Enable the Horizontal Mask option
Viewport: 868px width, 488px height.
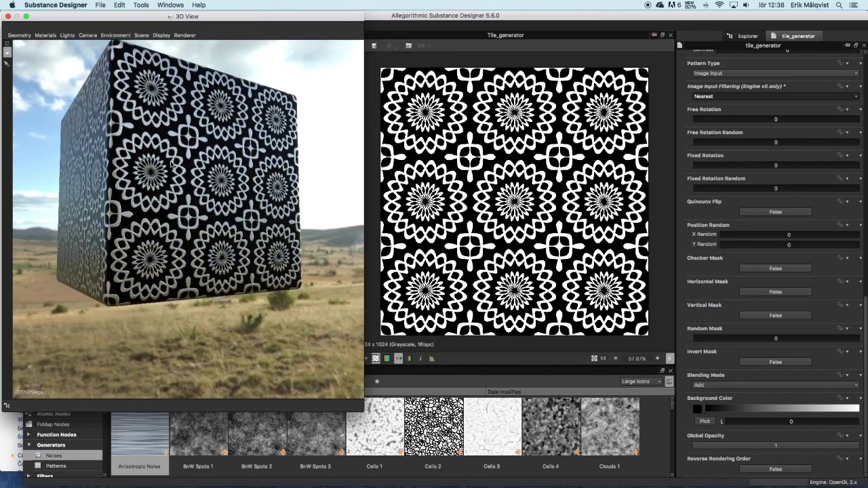pyautogui.click(x=775, y=291)
